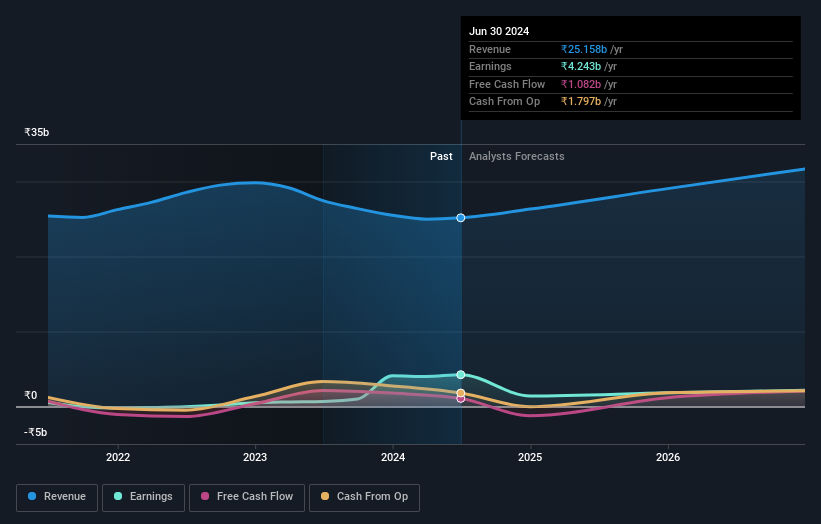
Task: Click the ₹0 y-axis label
Action: (x=31, y=395)
